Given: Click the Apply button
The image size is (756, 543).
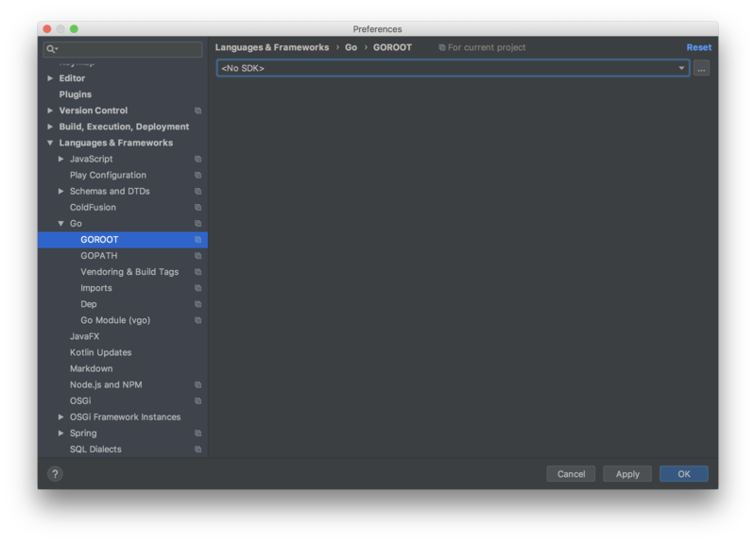Looking at the screenshot, I should [x=627, y=474].
